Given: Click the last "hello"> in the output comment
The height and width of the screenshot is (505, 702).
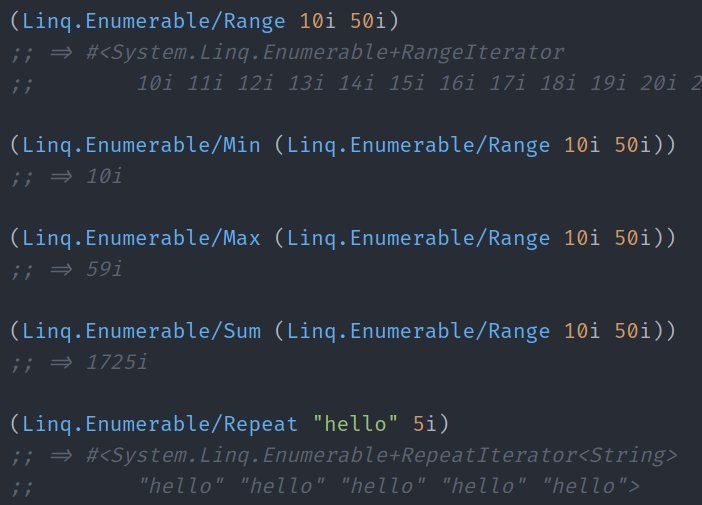Looking at the screenshot, I should pos(591,486).
